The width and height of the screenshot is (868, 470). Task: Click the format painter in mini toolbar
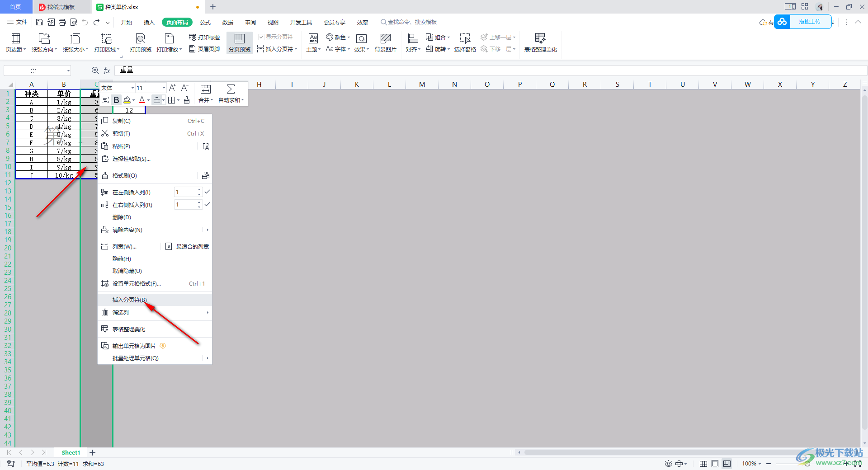point(187,100)
